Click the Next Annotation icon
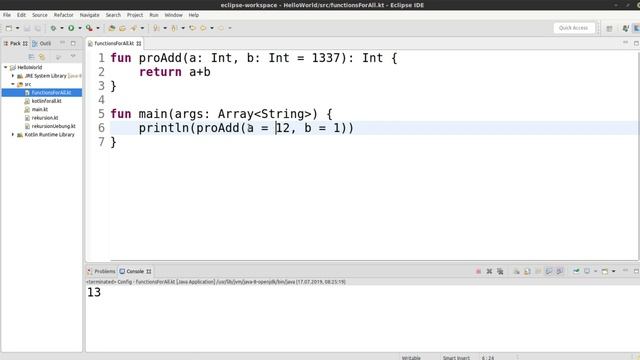The width and height of the screenshot is (640, 360). [x=156, y=28]
